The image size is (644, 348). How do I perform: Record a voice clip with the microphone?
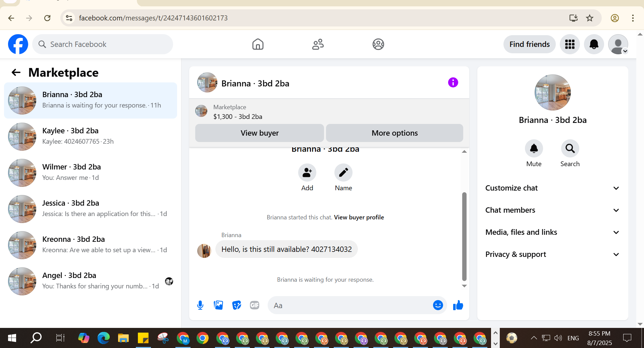pos(200,305)
